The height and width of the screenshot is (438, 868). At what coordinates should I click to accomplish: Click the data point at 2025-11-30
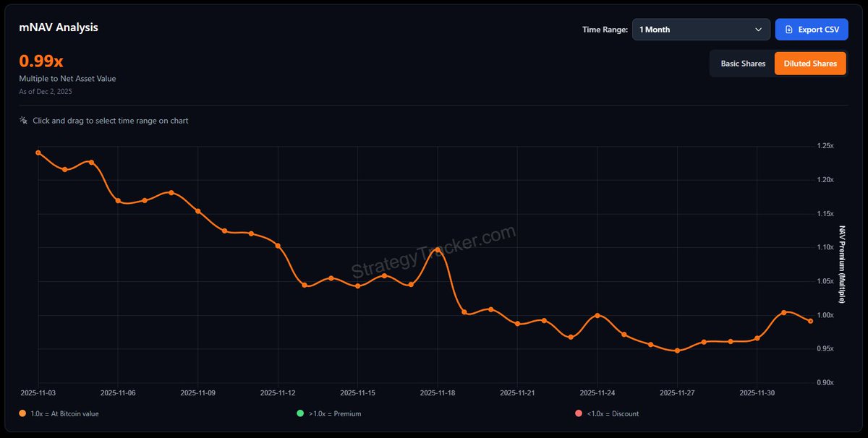(757, 338)
